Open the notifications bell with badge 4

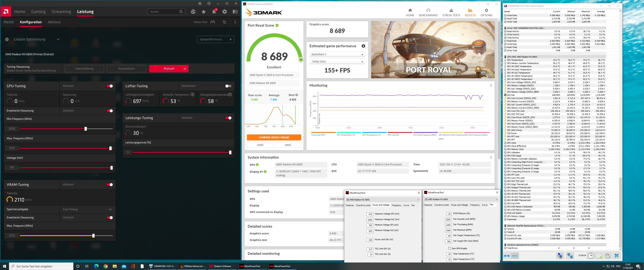[214, 11]
